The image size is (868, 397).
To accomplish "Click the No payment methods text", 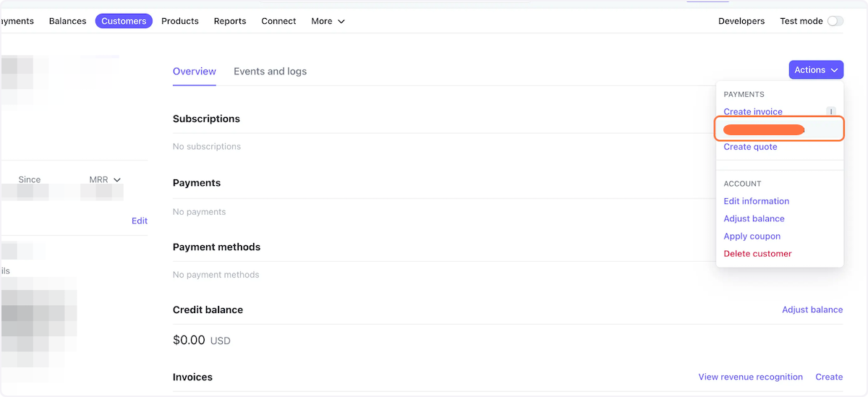I will (x=216, y=275).
